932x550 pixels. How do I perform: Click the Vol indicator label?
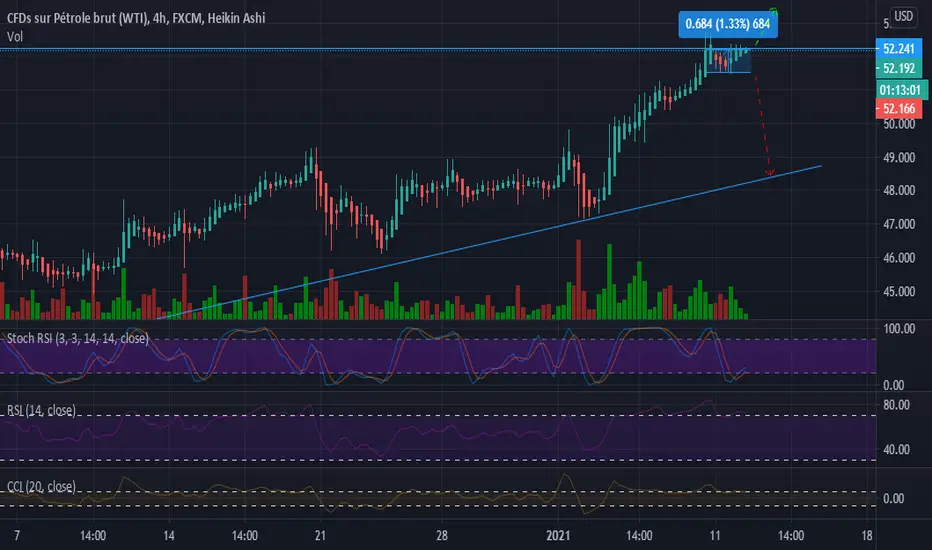point(15,37)
